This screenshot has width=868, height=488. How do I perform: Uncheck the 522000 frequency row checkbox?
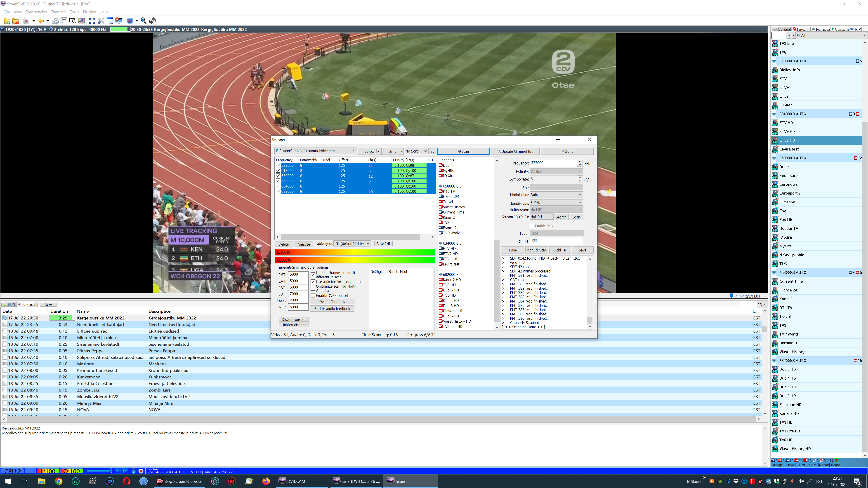click(x=278, y=165)
